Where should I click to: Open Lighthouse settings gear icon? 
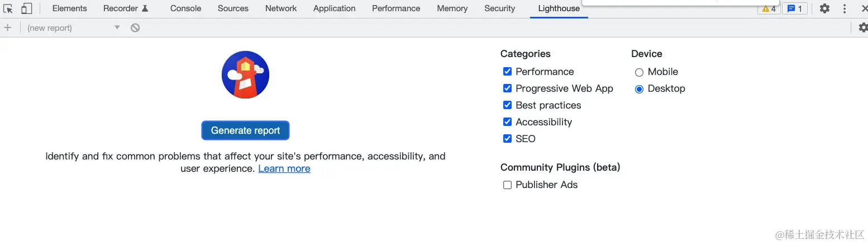click(x=863, y=27)
